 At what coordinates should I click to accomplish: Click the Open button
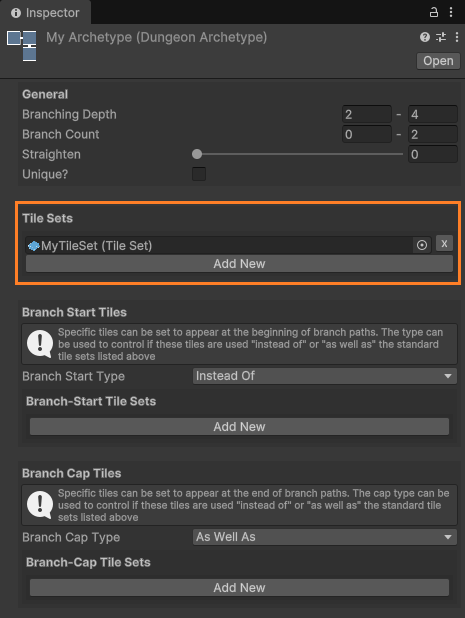click(x=438, y=61)
